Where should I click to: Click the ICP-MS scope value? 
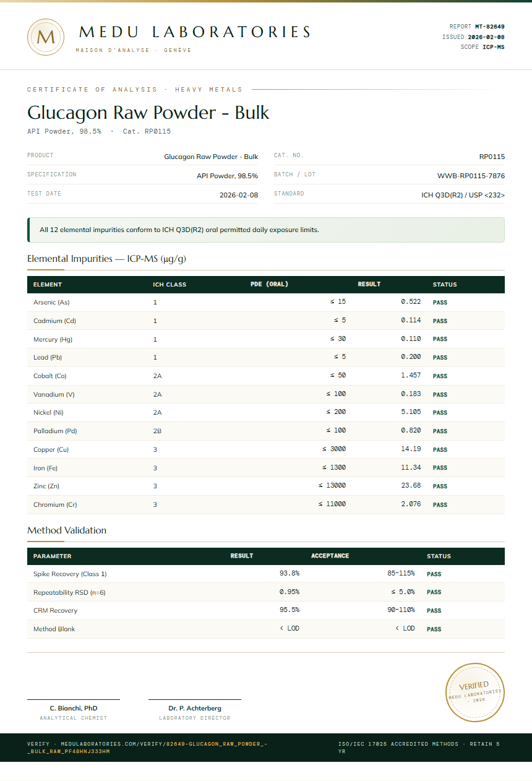pos(493,47)
